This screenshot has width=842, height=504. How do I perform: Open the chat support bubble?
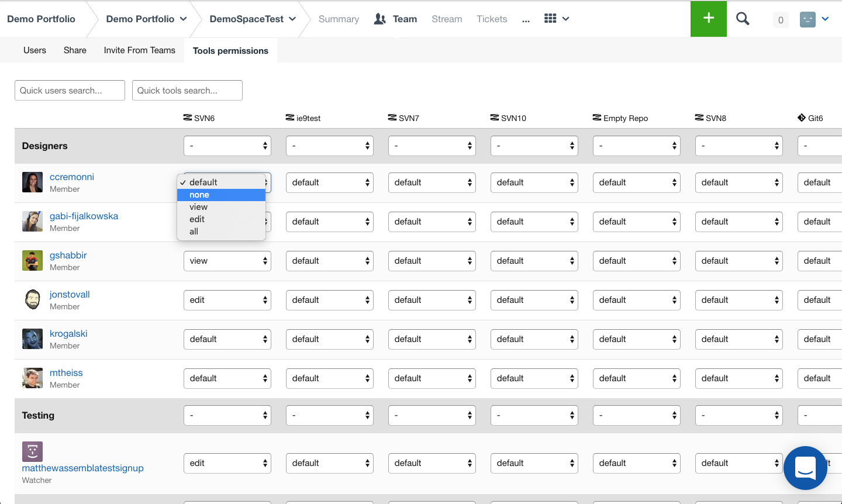(x=805, y=468)
